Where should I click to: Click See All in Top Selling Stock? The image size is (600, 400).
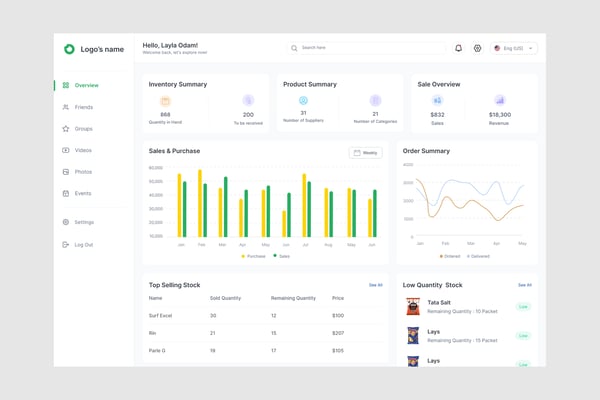(x=375, y=285)
